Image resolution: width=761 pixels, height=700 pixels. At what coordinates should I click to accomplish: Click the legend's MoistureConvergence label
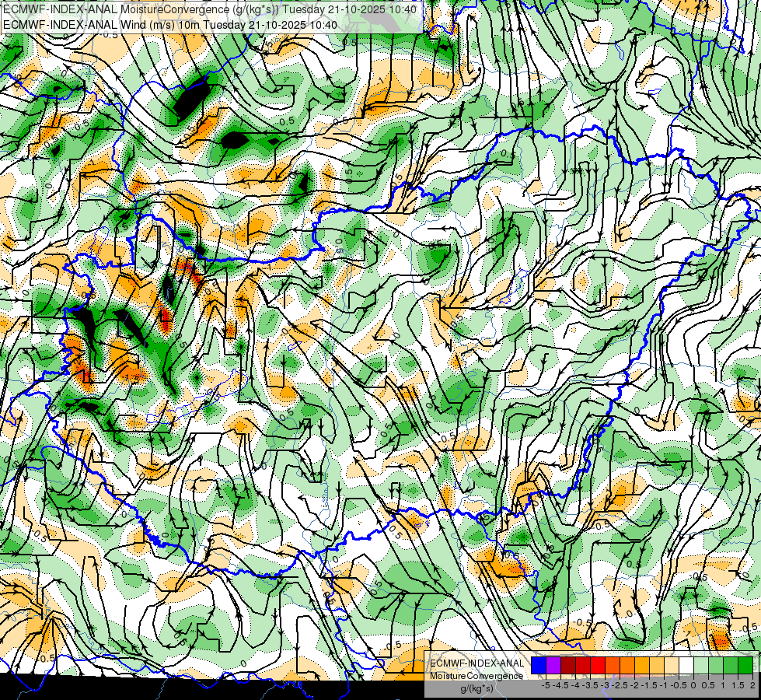point(476,676)
